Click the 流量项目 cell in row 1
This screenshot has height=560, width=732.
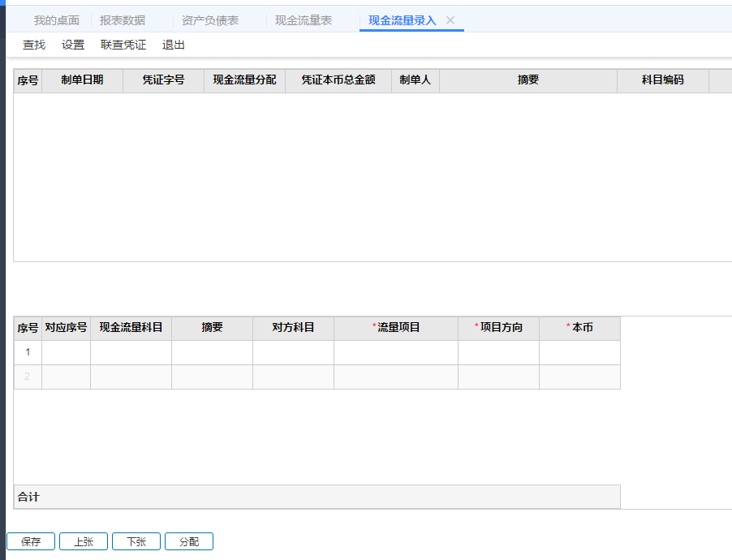tap(395, 352)
